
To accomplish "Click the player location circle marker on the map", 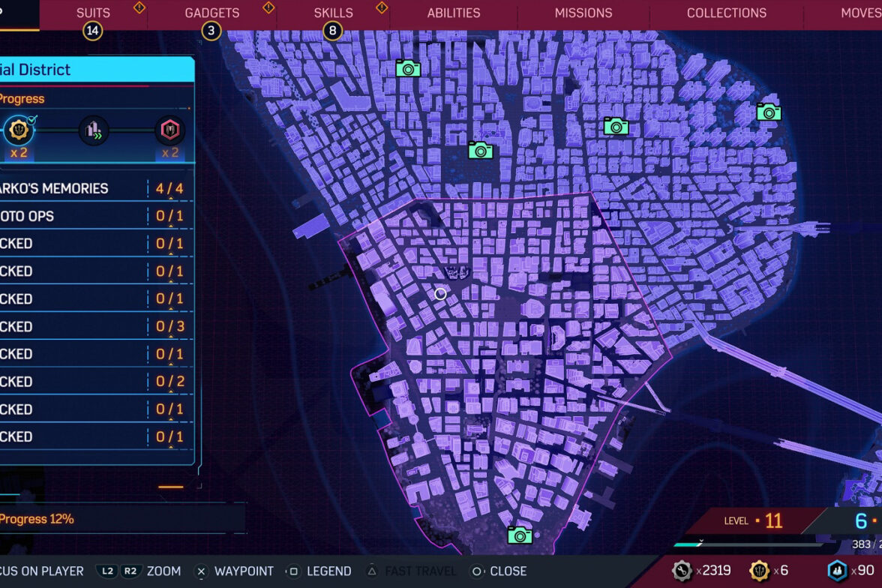I will point(441,294).
